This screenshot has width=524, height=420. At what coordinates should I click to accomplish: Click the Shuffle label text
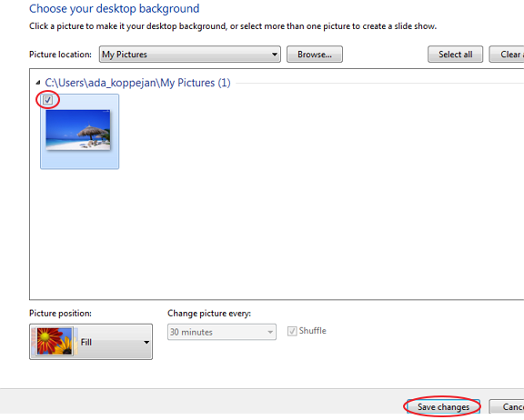pos(312,331)
